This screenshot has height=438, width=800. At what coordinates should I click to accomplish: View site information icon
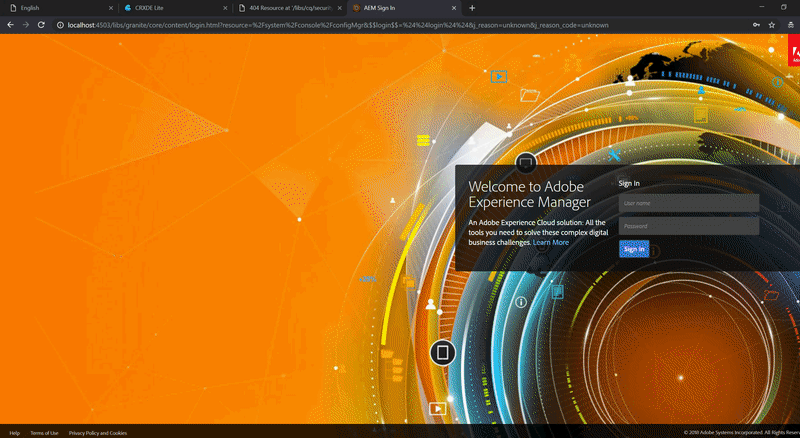(60, 25)
